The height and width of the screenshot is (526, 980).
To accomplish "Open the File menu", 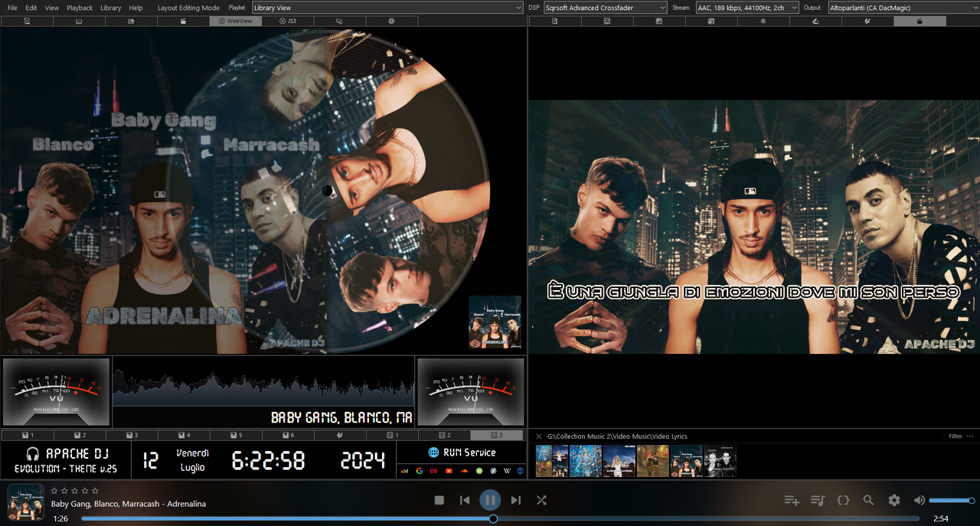I will 12,8.
